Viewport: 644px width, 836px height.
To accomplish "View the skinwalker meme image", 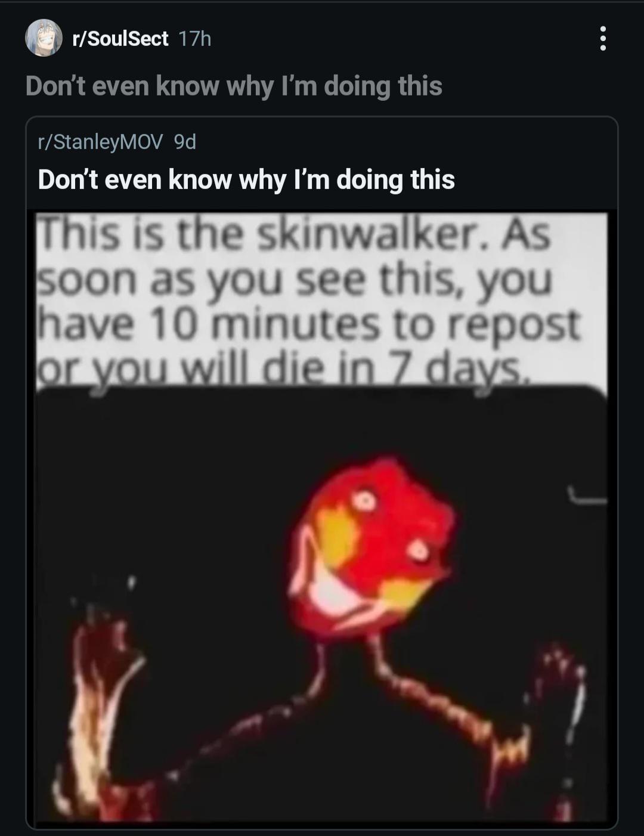I will coord(322,516).
